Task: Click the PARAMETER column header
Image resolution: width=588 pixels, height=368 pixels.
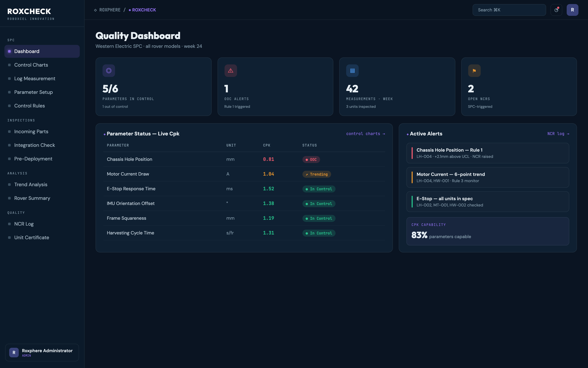Action: [x=118, y=145]
